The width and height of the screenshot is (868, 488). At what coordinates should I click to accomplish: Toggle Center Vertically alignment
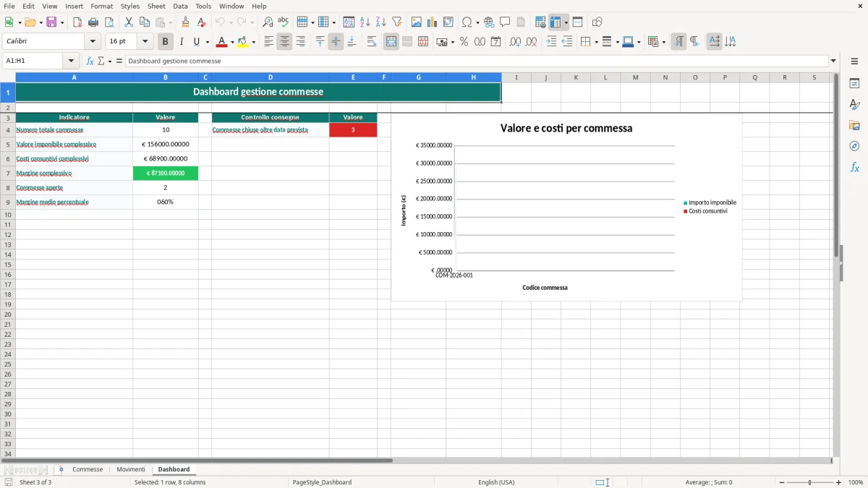pos(336,42)
